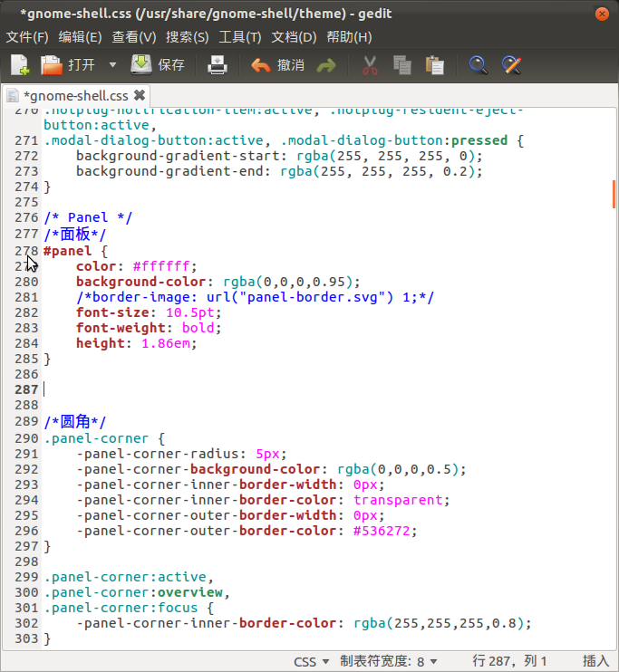Select the *gnome-shell.css document tab
This screenshot has height=672, width=619.
pos(75,96)
